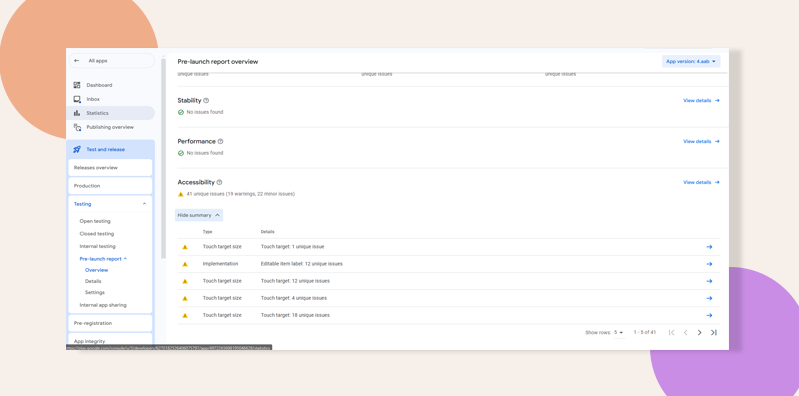799x396 pixels.
Task: Jump to the first page of issues
Action: pyautogui.click(x=672, y=332)
